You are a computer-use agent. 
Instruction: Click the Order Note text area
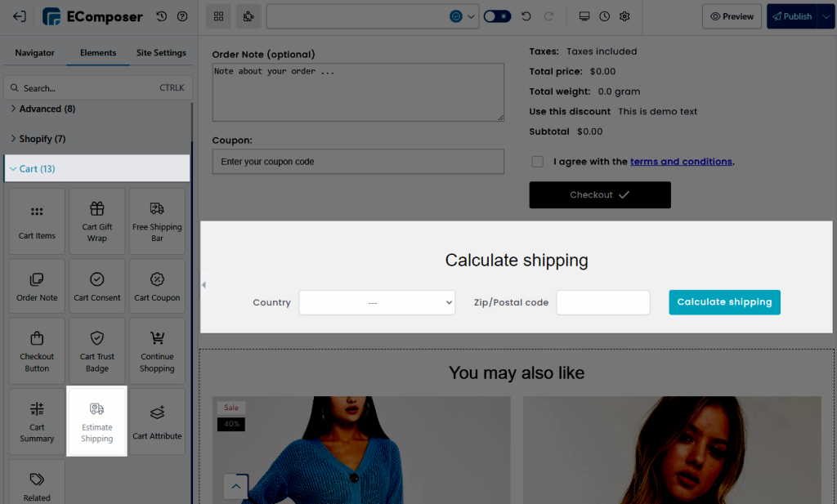[x=358, y=92]
